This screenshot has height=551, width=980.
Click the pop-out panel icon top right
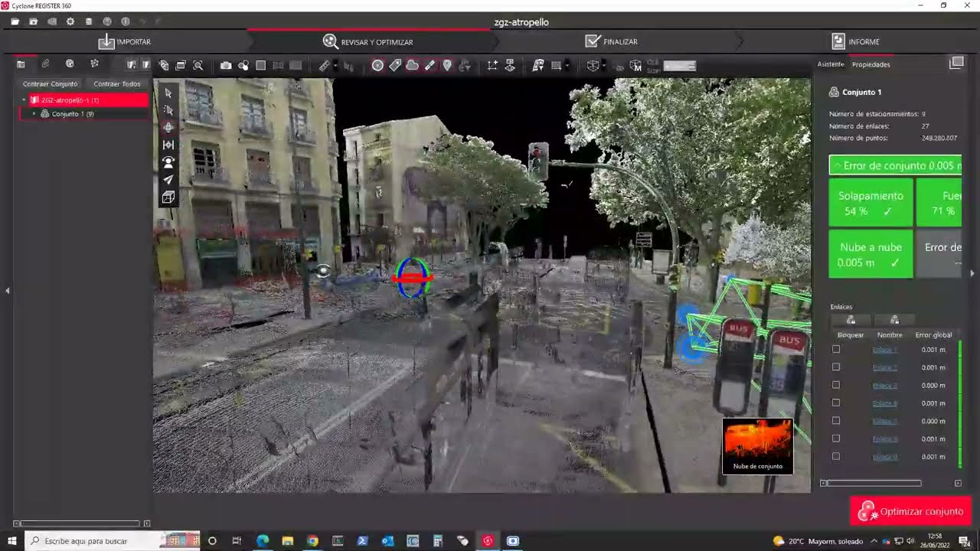click(x=956, y=64)
